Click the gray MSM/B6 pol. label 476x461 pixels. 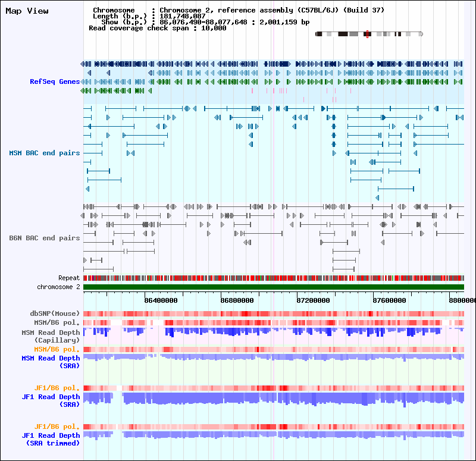[57, 322]
